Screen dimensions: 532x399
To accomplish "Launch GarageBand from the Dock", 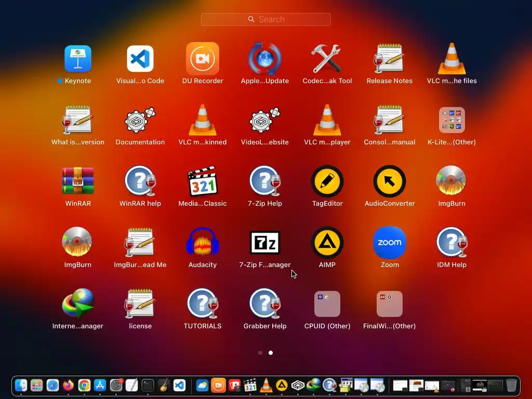I will (164, 385).
